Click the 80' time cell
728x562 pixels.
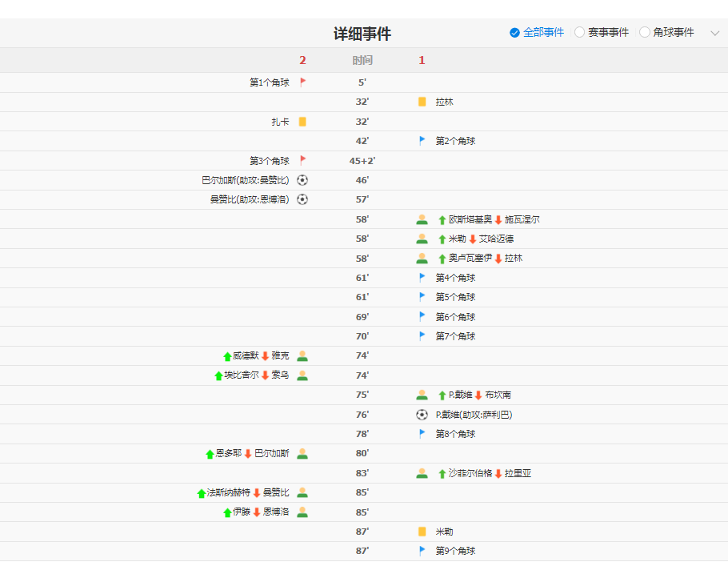click(362, 453)
